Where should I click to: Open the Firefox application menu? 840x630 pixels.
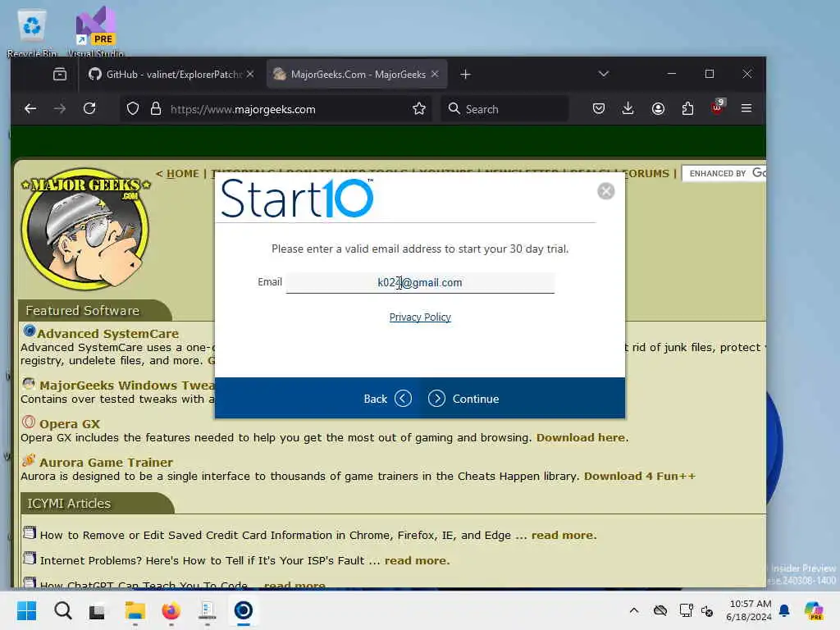tap(746, 109)
